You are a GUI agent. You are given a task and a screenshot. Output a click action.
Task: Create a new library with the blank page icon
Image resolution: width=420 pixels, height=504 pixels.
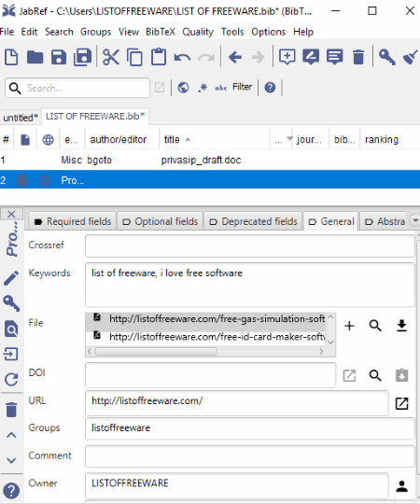[11, 58]
